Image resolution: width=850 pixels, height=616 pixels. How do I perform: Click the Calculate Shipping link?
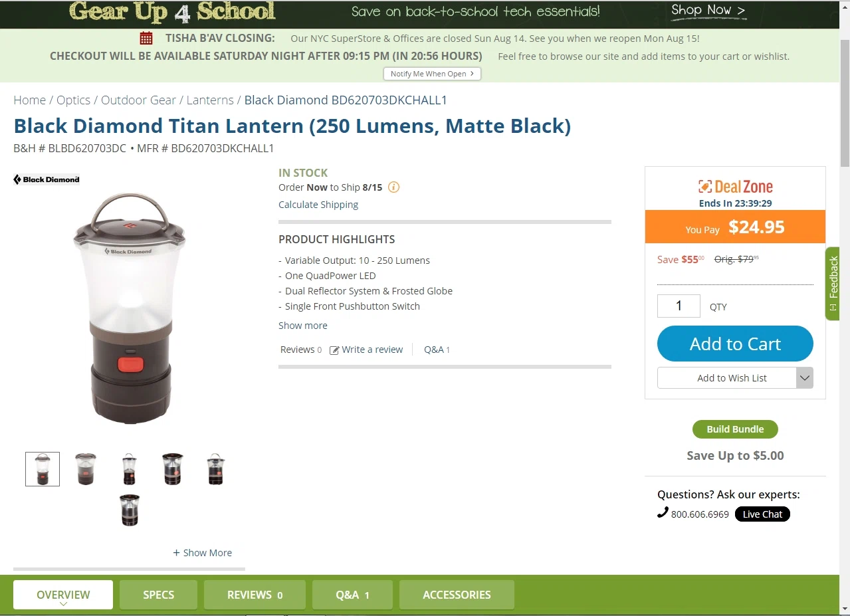click(318, 205)
